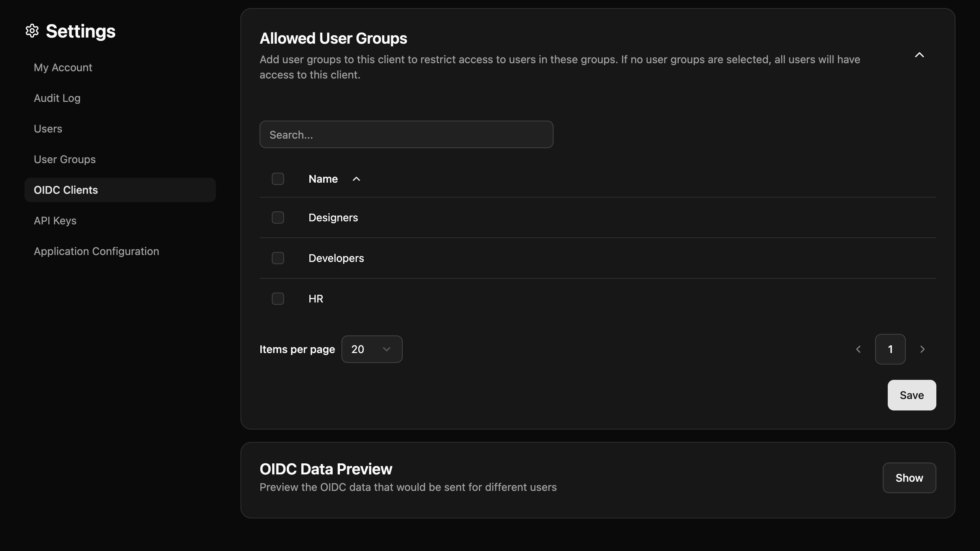Viewport: 980px width, 551px height.
Task: Click the next page arrow
Action: 922,349
